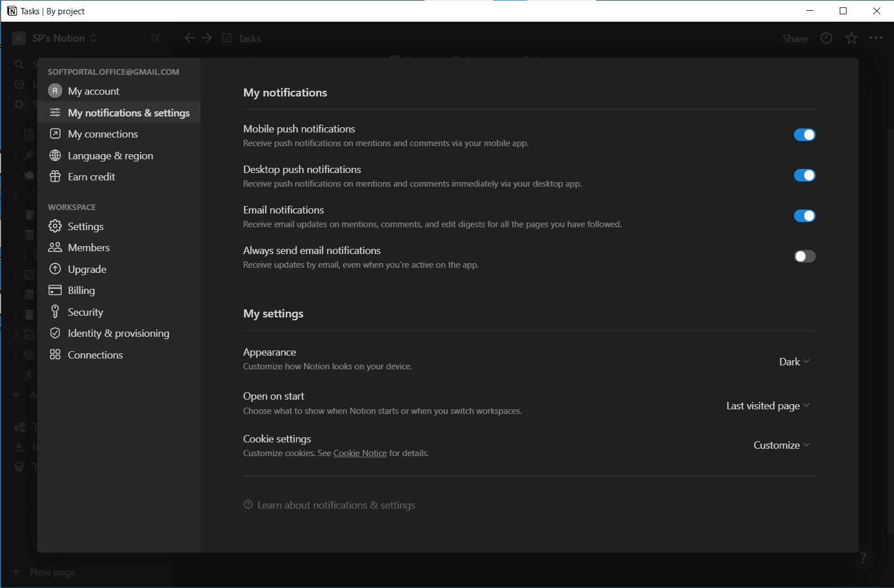Toggle Email notifications switch
Screen dimensions: 894x588
coord(804,216)
